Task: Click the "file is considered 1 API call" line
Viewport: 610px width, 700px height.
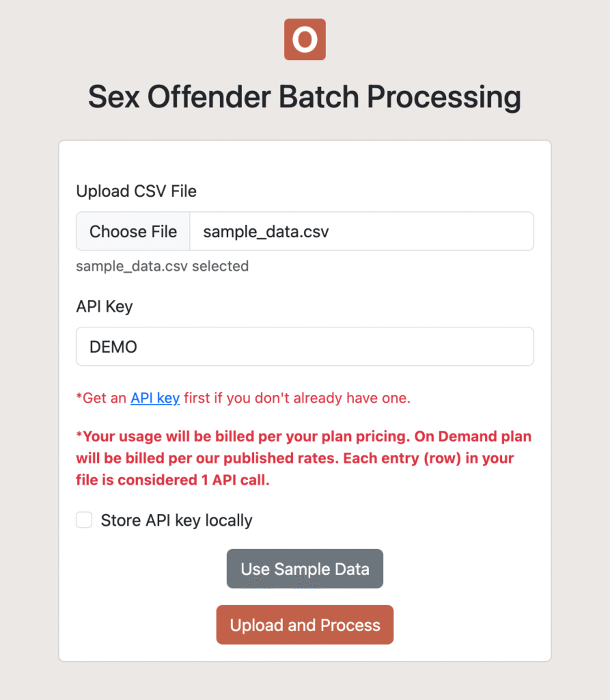Action: [x=173, y=480]
